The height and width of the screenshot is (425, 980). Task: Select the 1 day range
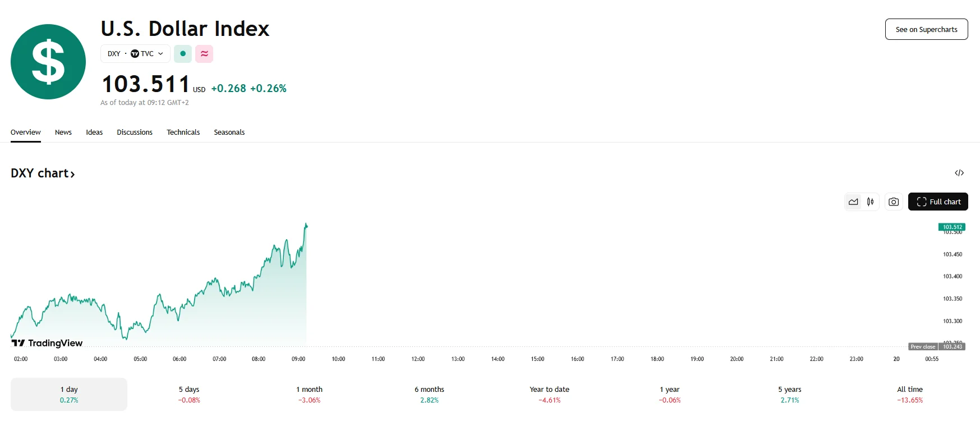tap(69, 394)
